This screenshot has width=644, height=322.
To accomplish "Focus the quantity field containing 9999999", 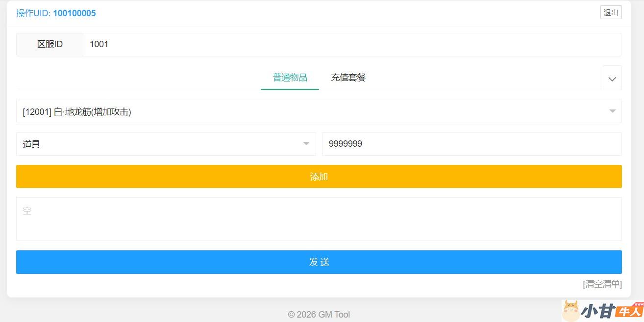I will tap(471, 144).
